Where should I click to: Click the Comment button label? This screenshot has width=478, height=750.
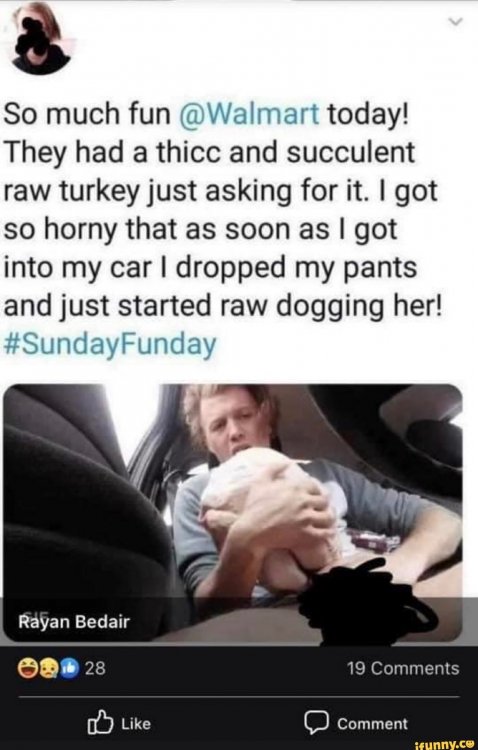[x=372, y=724]
